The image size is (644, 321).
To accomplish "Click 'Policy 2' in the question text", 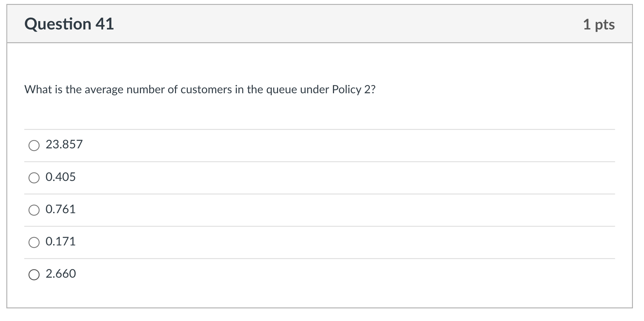I will click(x=351, y=89).
